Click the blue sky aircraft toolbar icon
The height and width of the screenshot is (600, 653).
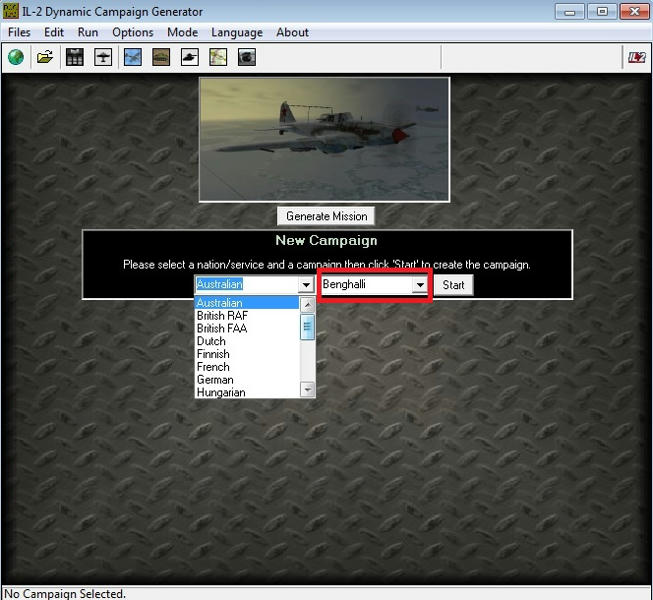click(133, 57)
